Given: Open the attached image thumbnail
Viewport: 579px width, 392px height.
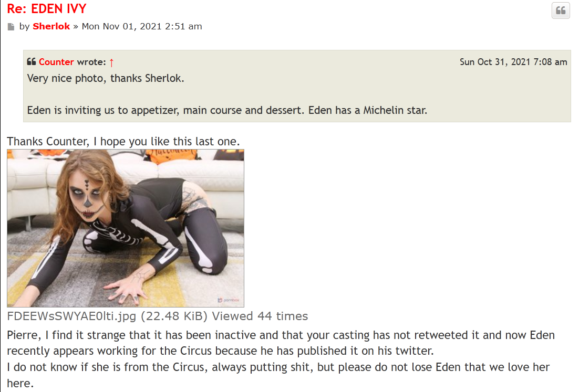Looking at the screenshot, I should pos(126,228).
